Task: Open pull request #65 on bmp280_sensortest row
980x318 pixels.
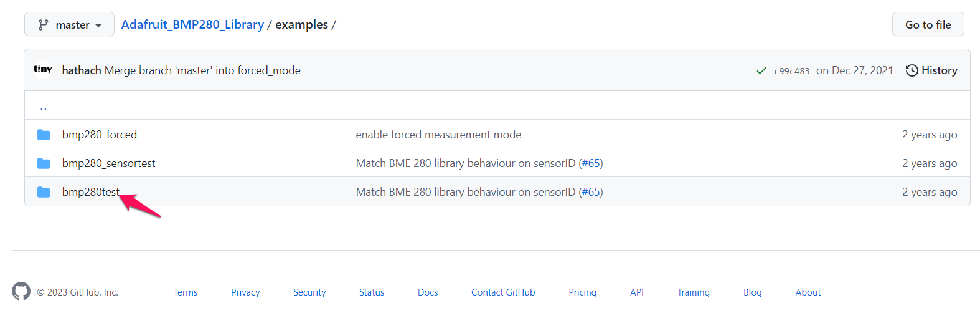Action: [x=591, y=163]
